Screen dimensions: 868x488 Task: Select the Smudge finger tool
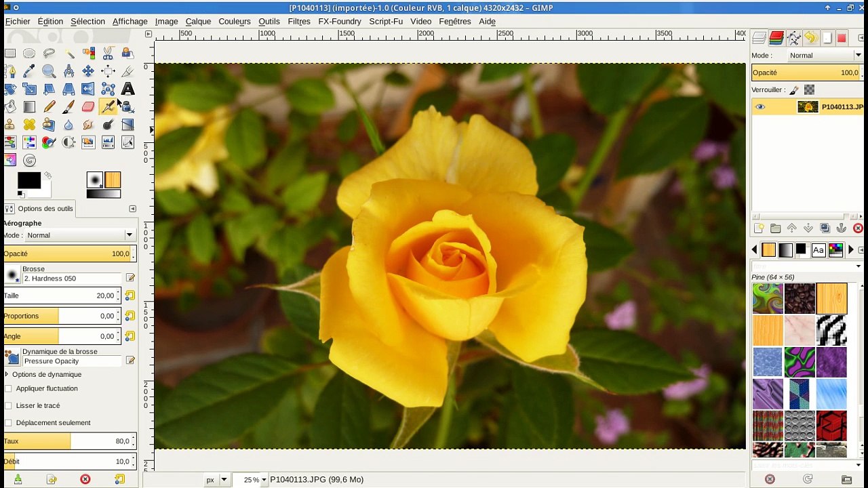88,125
